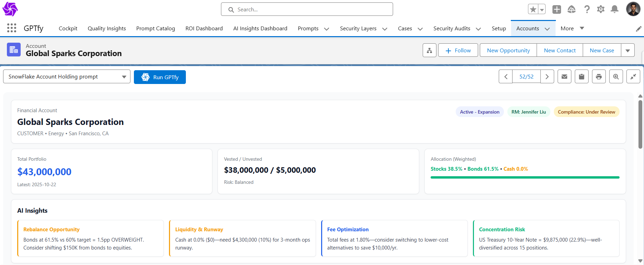This screenshot has height=265, width=644.
Task: Open the Prompt Catalog tab
Action: (x=156, y=29)
